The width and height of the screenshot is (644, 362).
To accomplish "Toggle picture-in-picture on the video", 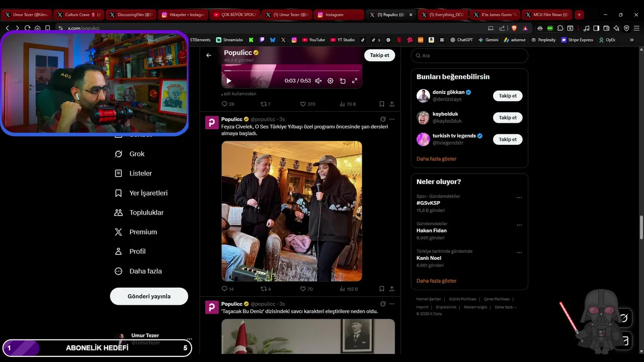I will pos(343,80).
